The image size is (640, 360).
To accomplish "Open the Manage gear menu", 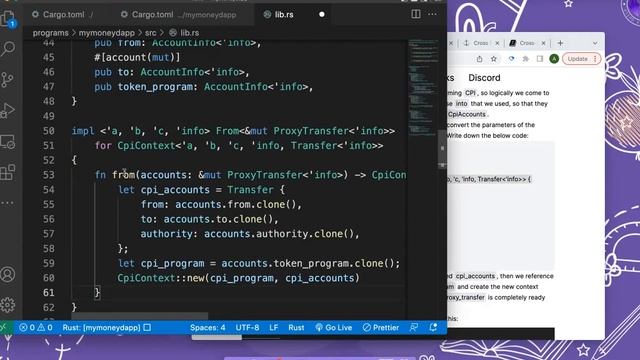I will tap(8, 304).
